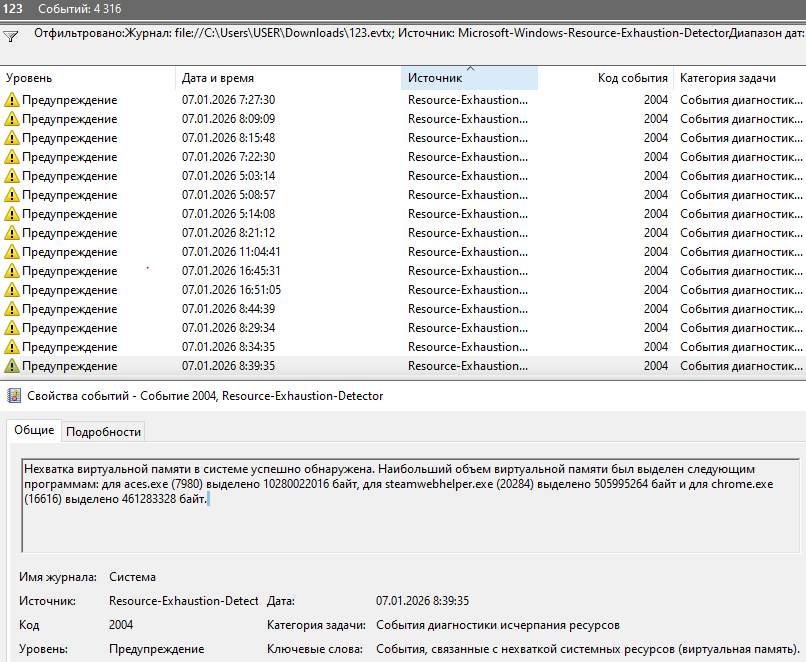The image size is (806, 662).
Task: Open the 'Подробности' tab
Action: (103, 432)
